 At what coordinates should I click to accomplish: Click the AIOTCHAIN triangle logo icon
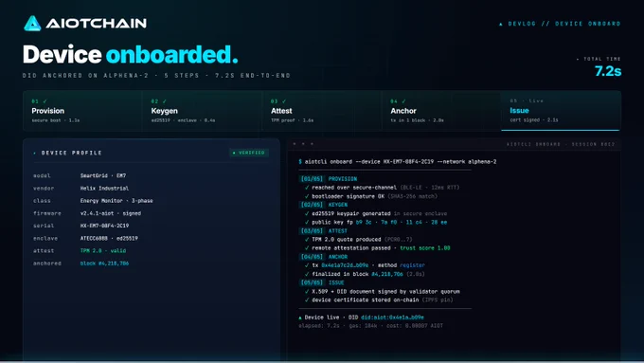click(x=32, y=24)
